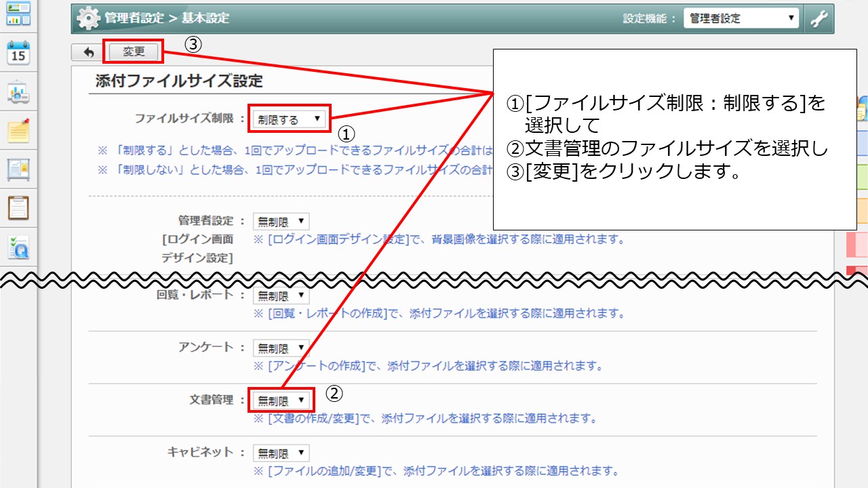This screenshot has width=868, height=488.
Task: Click the 管理者設定 > 基本設定 breadcrumb title
Action: [x=167, y=18]
